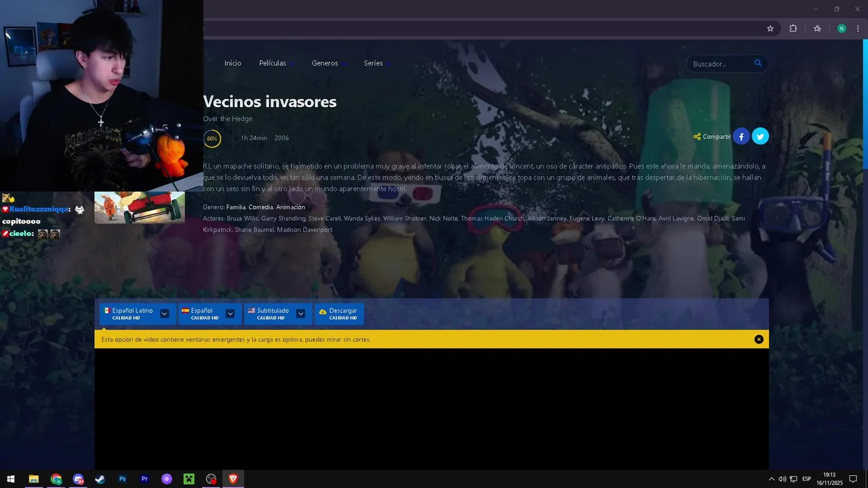Click the Over the Hedge subtitle

tap(228, 119)
